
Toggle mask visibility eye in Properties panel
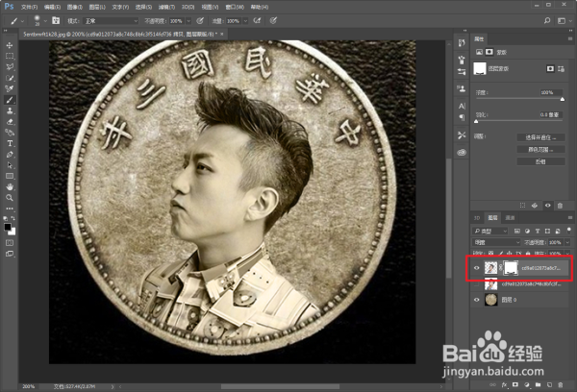(x=548, y=206)
